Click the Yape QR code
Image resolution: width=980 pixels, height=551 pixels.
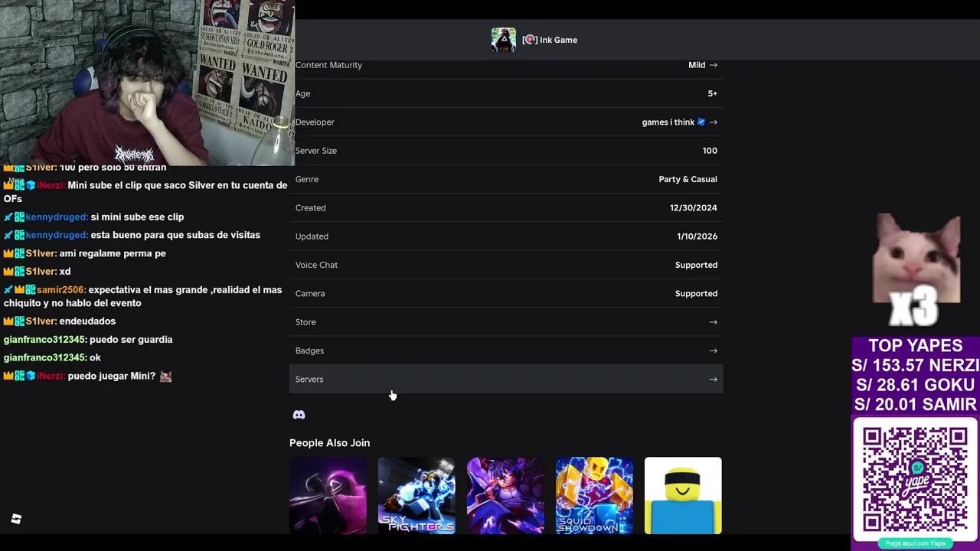coord(915,479)
